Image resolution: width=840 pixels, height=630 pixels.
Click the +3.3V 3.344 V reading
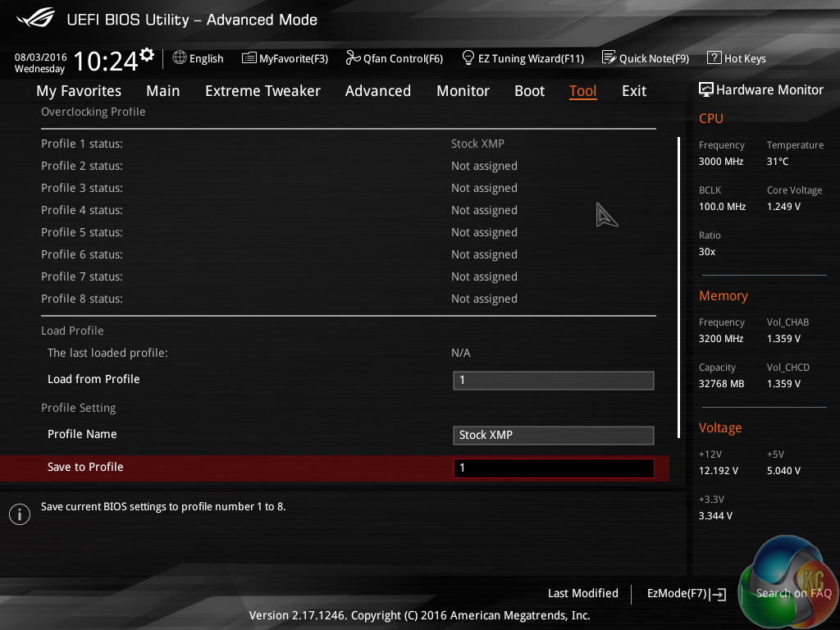[715, 516]
